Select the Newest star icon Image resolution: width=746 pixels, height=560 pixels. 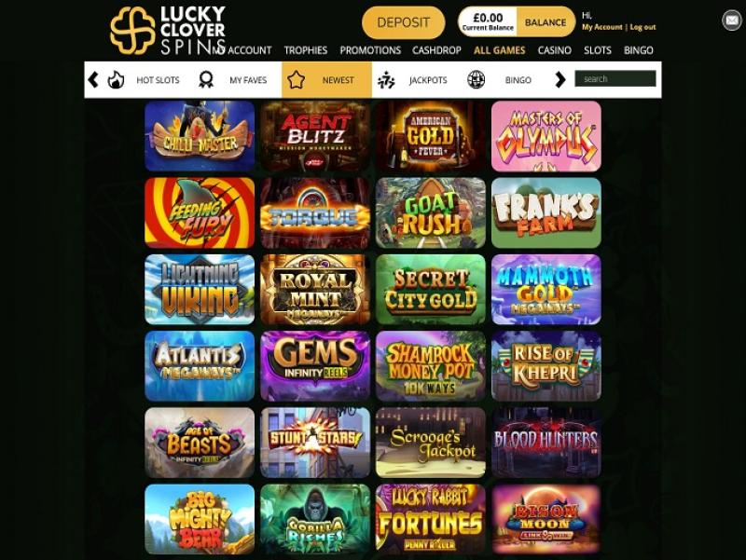296,80
